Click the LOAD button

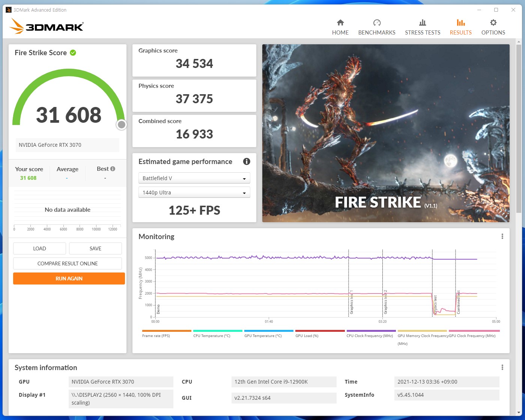pos(39,248)
